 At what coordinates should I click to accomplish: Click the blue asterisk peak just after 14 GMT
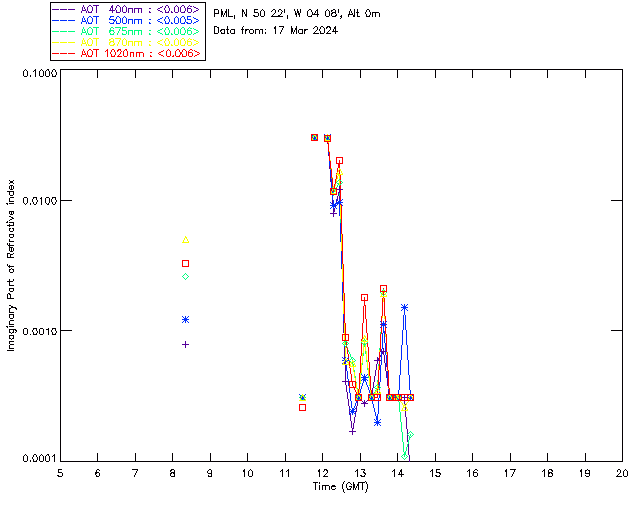pyautogui.click(x=404, y=308)
